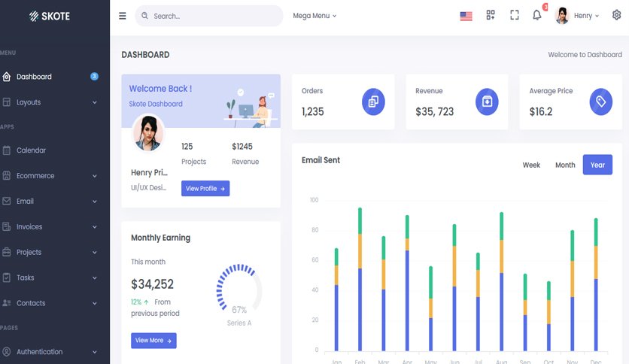This screenshot has width=629, height=364.
Task: Click the Dec bar in chart
Action: [x=596, y=284]
